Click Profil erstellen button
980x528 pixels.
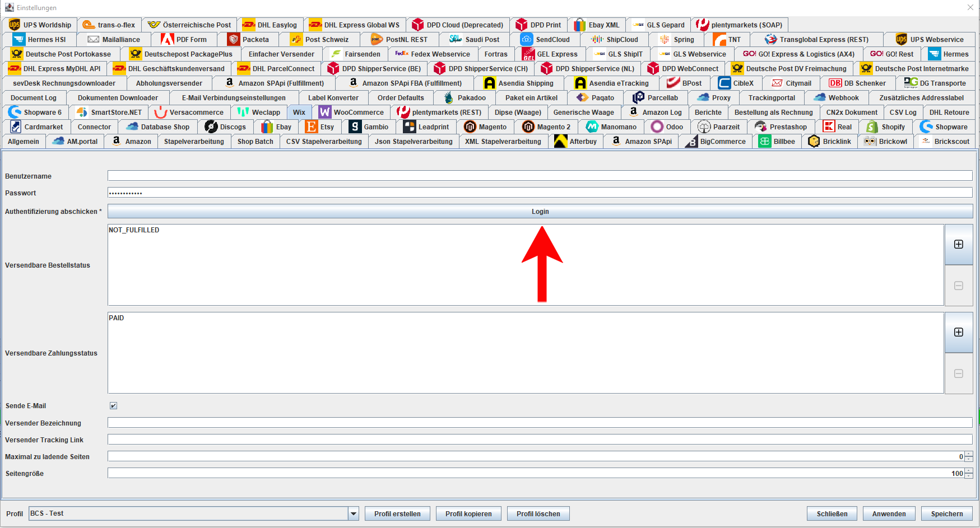[397, 513]
